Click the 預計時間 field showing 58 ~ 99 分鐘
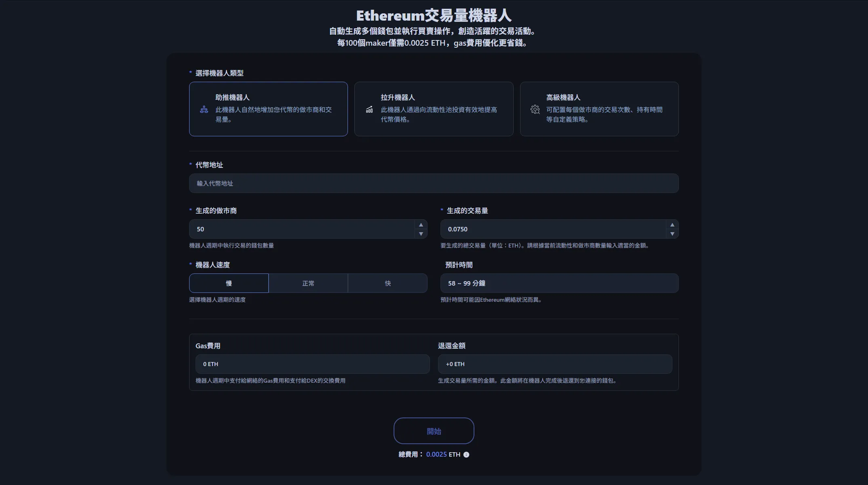 [x=559, y=283]
